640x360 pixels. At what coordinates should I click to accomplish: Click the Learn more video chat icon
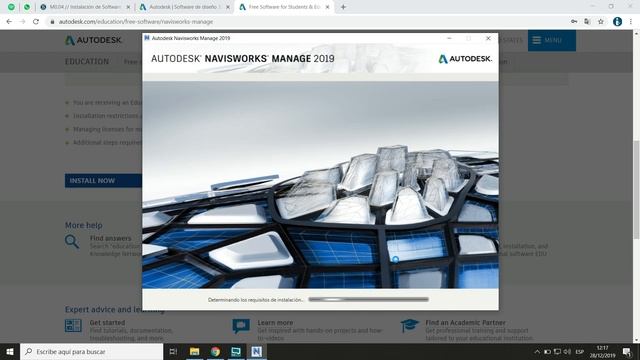(x=241, y=326)
